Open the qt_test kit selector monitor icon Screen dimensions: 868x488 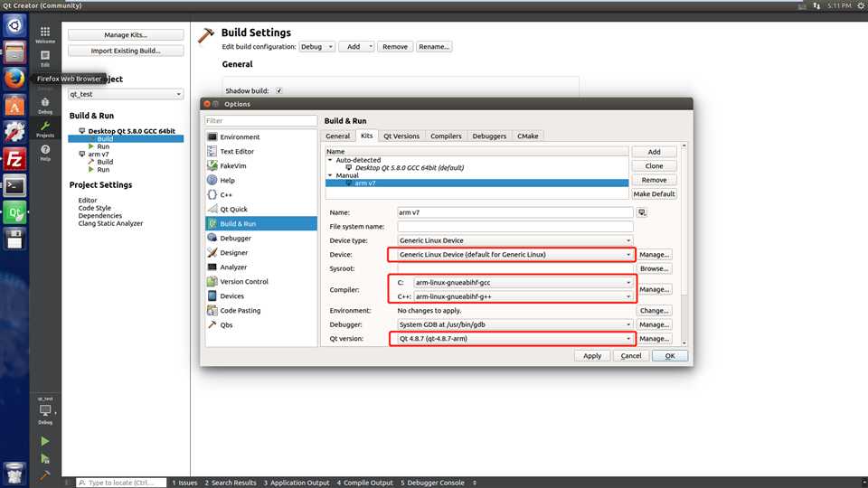45,410
